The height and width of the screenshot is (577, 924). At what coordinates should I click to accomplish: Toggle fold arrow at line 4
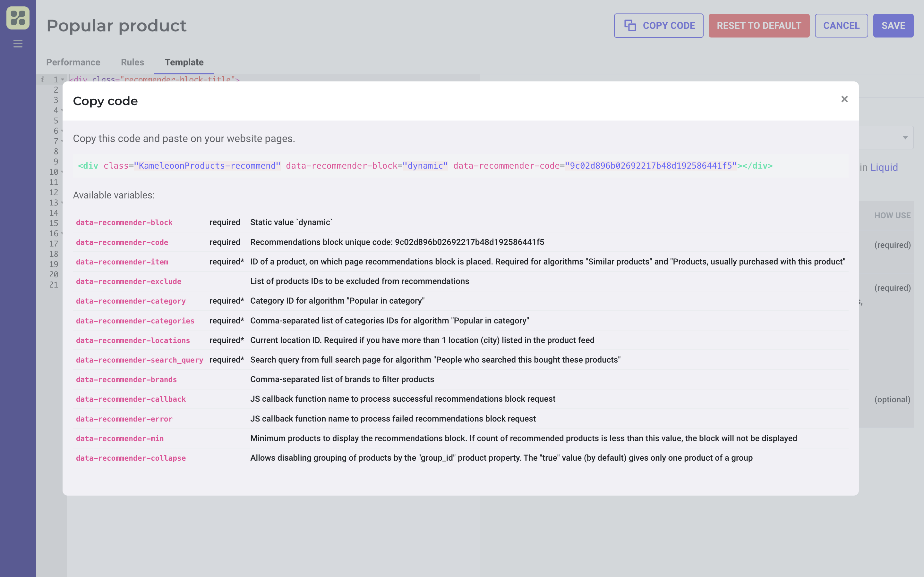[62, 111]
